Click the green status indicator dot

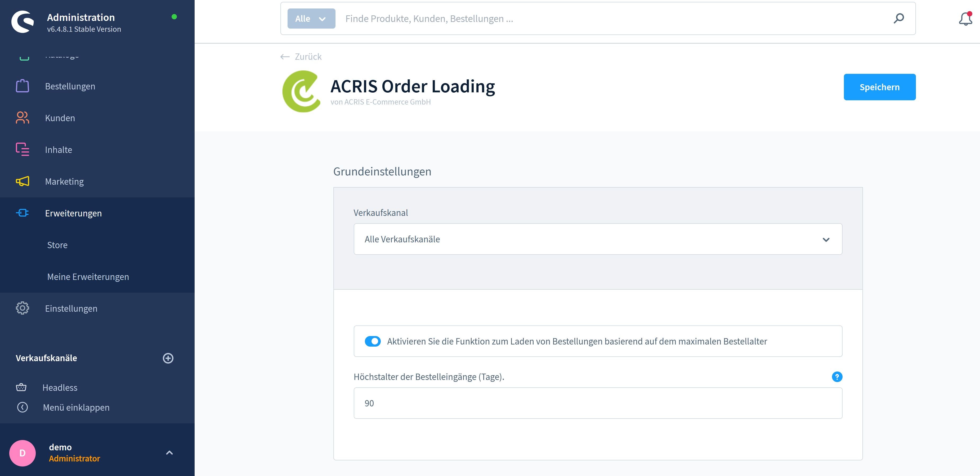(x=174, y=17)
